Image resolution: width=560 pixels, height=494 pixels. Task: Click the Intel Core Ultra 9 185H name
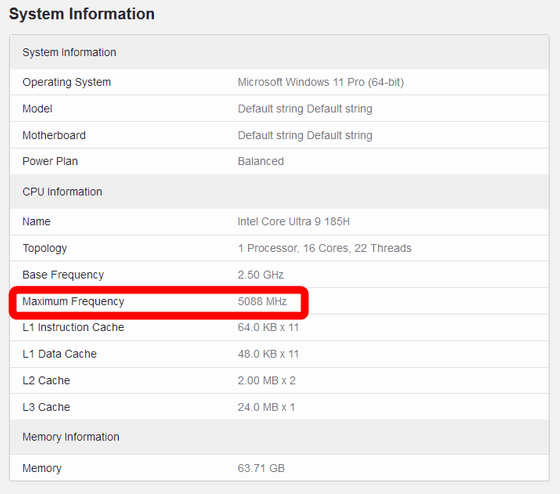click(294, 221)
